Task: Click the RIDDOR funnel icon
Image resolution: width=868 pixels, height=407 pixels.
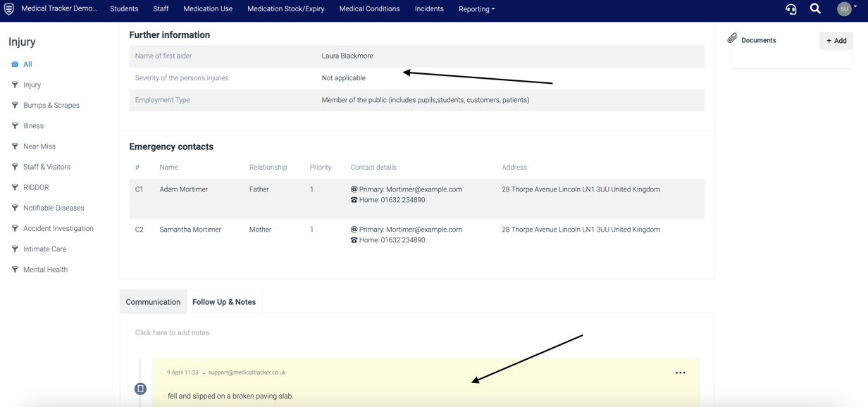Action: [x=15, y=187]
